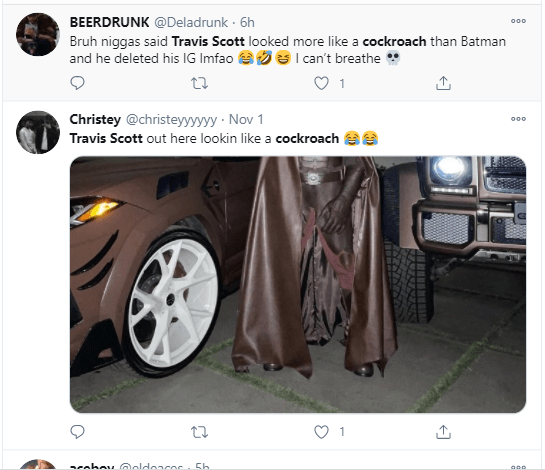Open Christey's profile avatar

coord(38,132)
